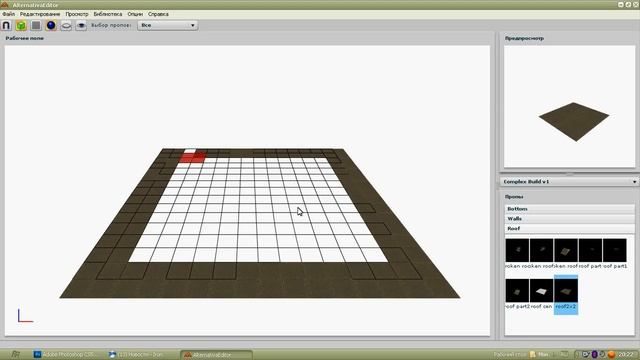
Task: Select the roof part thumbnail
Action: (x=590, y=250)
